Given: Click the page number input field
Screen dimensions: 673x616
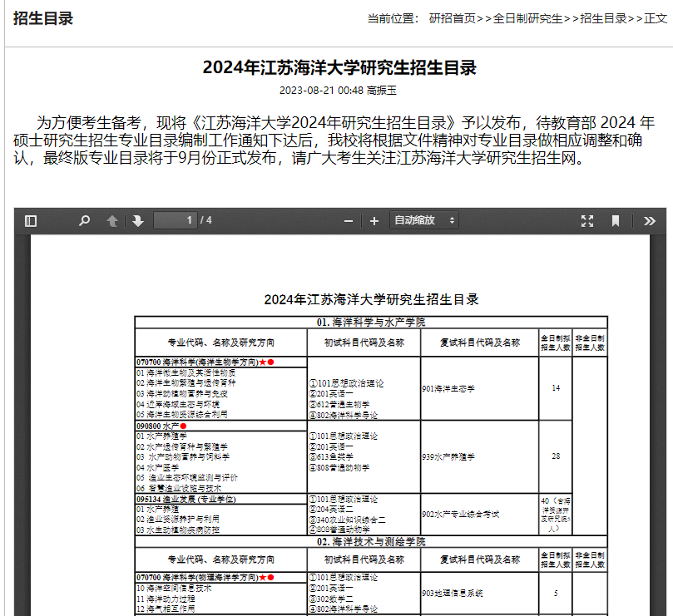Looking at the screenshot, I should pos(176,220).
